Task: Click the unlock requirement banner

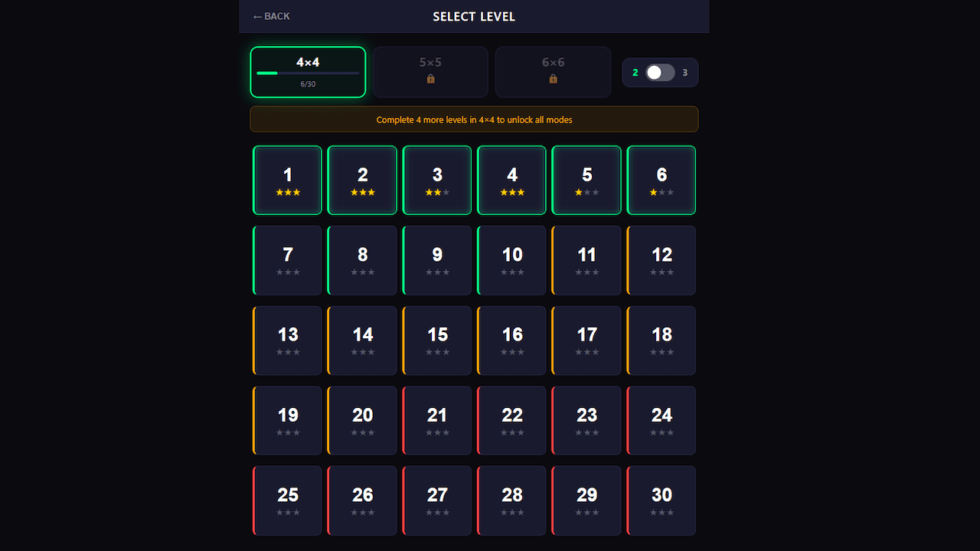Action: [474, 119]
